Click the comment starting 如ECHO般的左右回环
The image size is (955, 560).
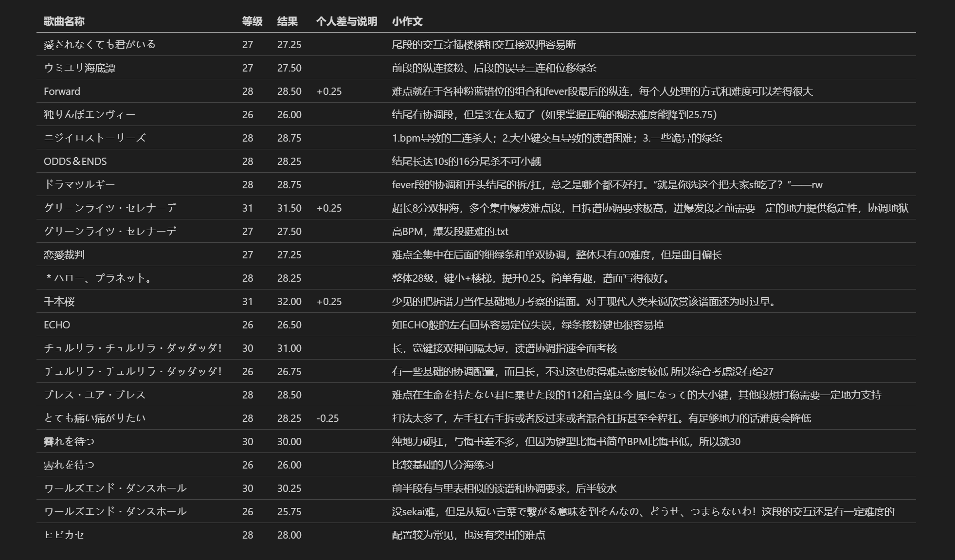[528, 325]
